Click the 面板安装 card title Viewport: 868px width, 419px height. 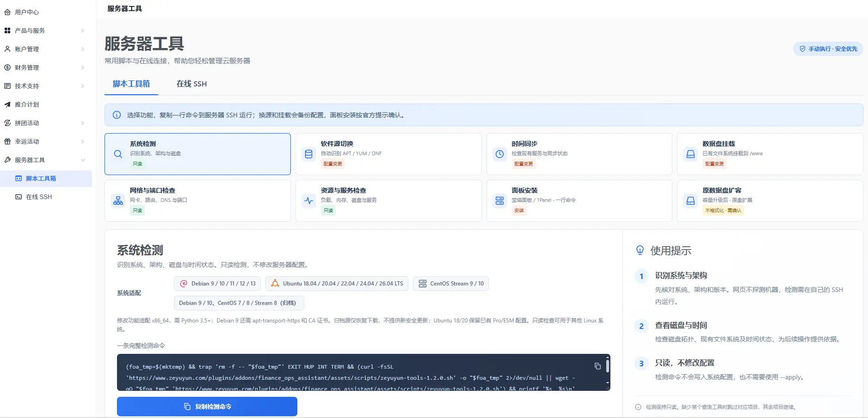pyautogui.click(x=524, y=190)
